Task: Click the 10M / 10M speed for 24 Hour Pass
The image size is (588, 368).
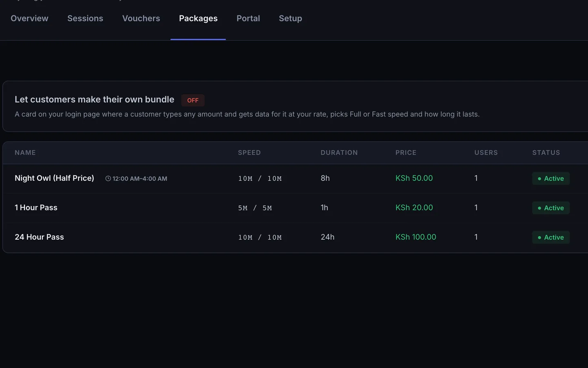Action: 260,237
